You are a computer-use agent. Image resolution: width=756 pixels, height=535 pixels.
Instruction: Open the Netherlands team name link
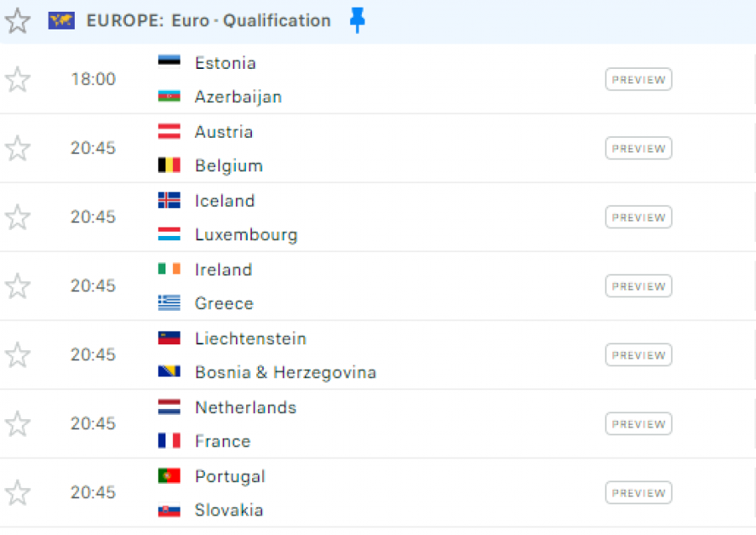click(245, 407)
